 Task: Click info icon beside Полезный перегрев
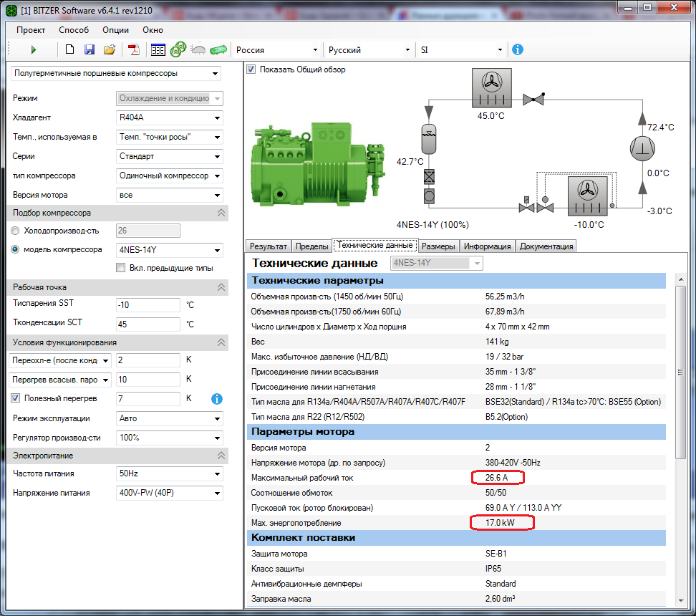click(x=217, y=399)
